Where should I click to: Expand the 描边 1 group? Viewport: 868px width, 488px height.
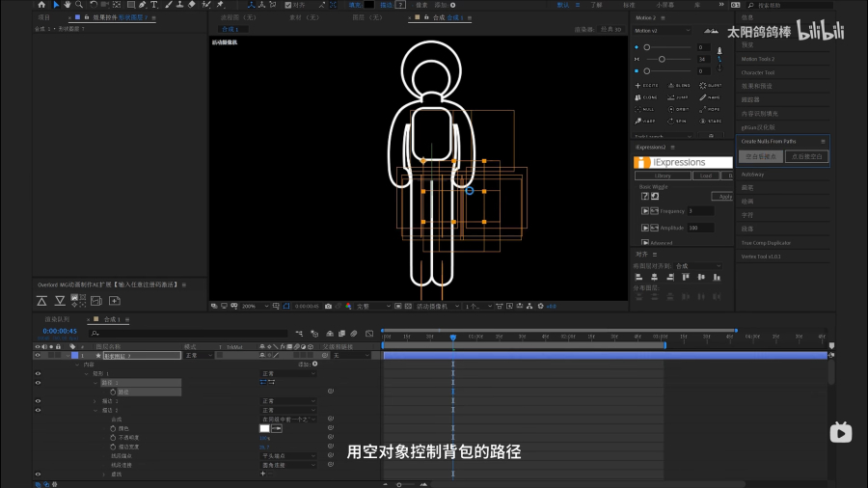[x=95, y=401]
